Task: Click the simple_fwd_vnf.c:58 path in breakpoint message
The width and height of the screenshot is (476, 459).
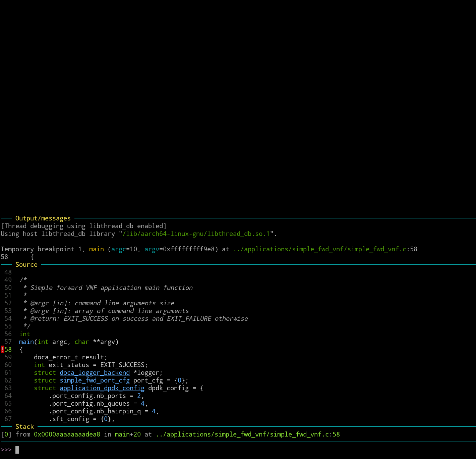Action: [x=325, y=249]
